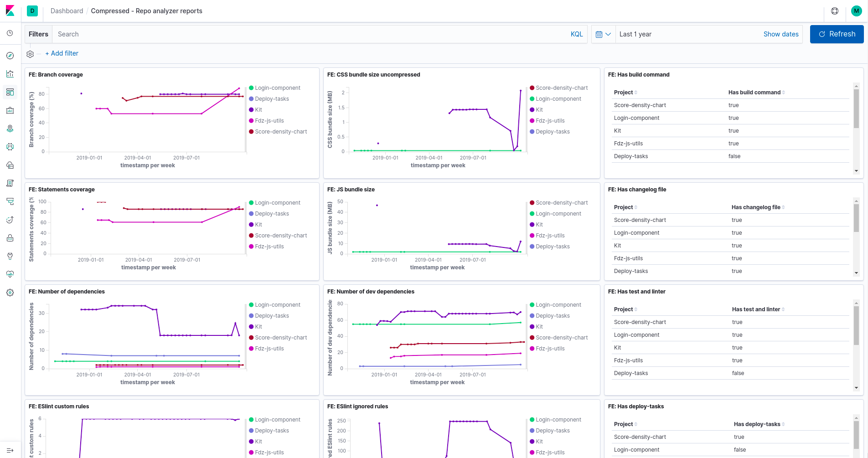This screenshot has width=868, height=458.
Task: Open Logs icon in sidebar
Action: pos(10,183)
